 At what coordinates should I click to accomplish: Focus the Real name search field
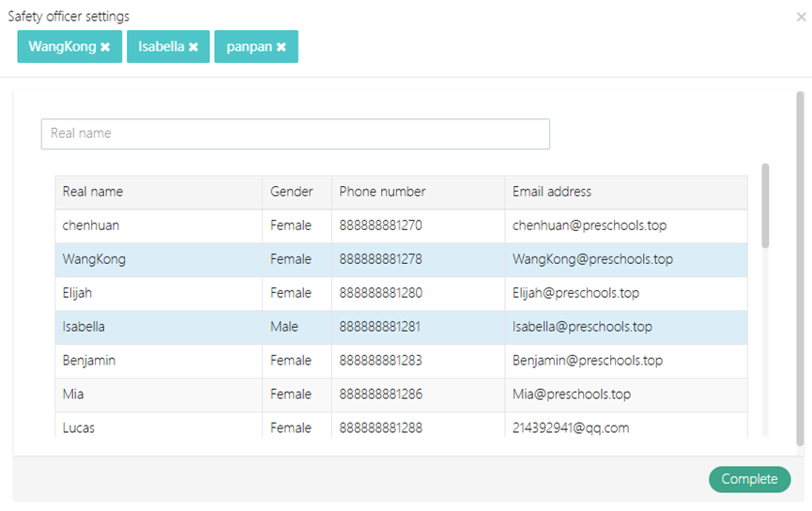coord(295,133)
